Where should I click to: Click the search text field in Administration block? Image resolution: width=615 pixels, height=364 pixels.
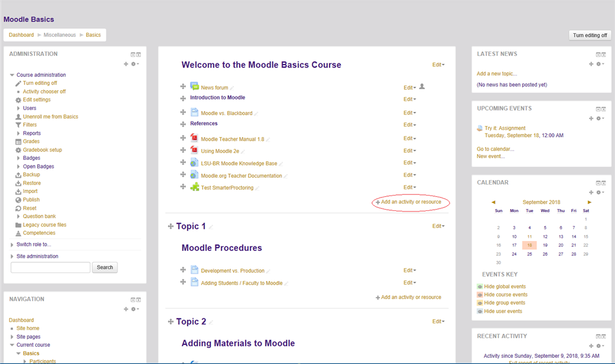click(50, 267)
